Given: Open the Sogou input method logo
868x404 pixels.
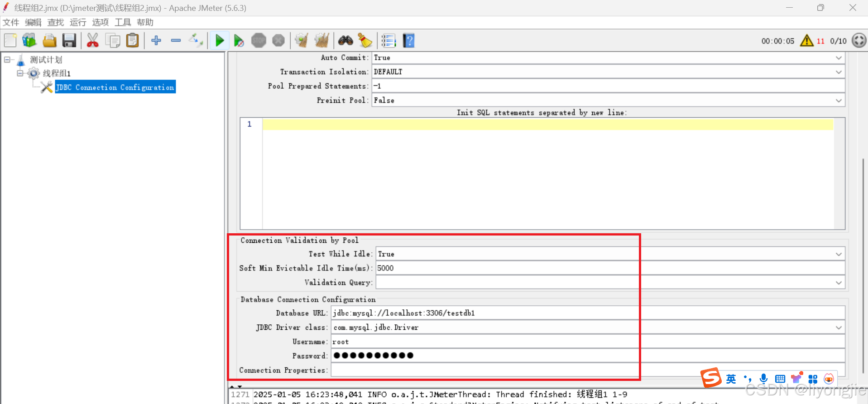Looking at the screenshot, I should (711, 378).
